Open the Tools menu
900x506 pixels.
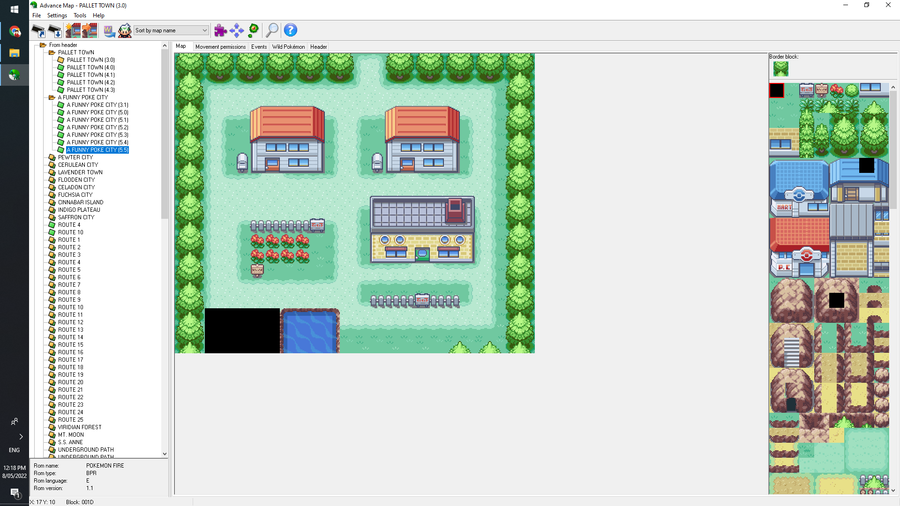(80, 15)
